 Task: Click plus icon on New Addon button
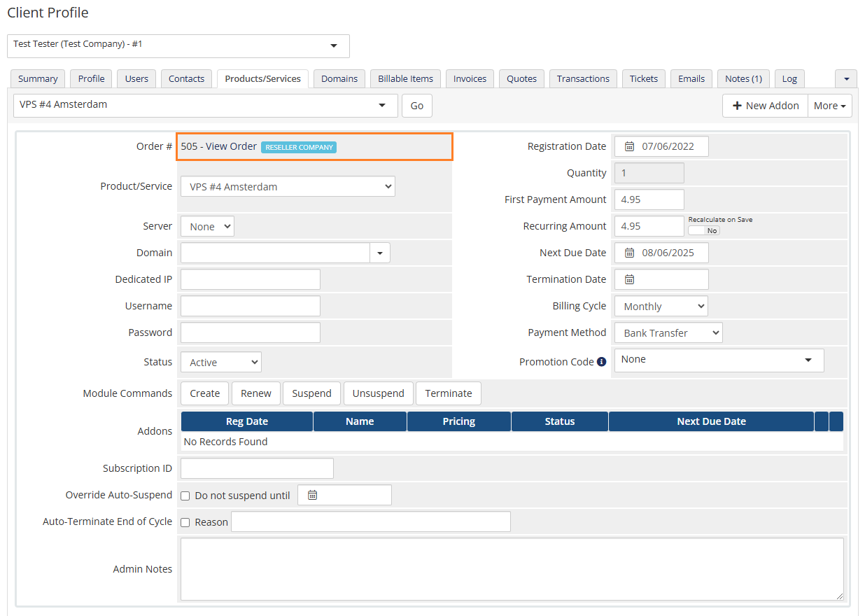pyautogui.click(x=737, y=106)
